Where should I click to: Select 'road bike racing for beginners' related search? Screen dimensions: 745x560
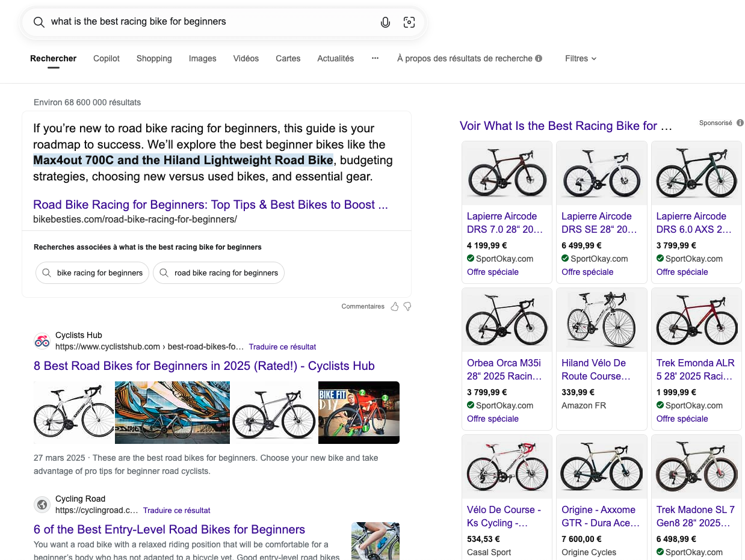pyautogui.click(x=218, y=272)
